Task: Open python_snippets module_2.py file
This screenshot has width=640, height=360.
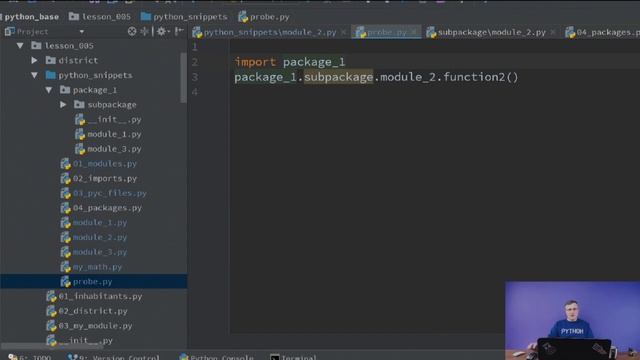Action: [94, 237]
